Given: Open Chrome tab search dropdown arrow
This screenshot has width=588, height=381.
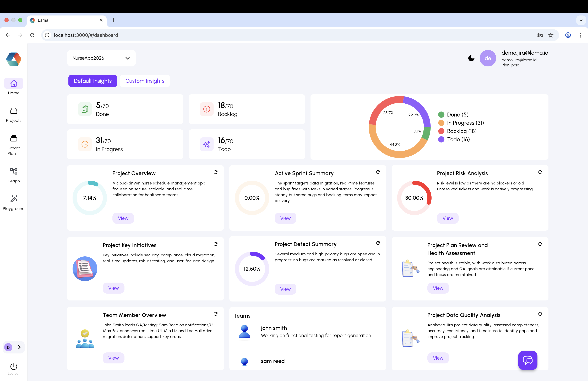Looking at the screenshot, I should click(581, 20).
